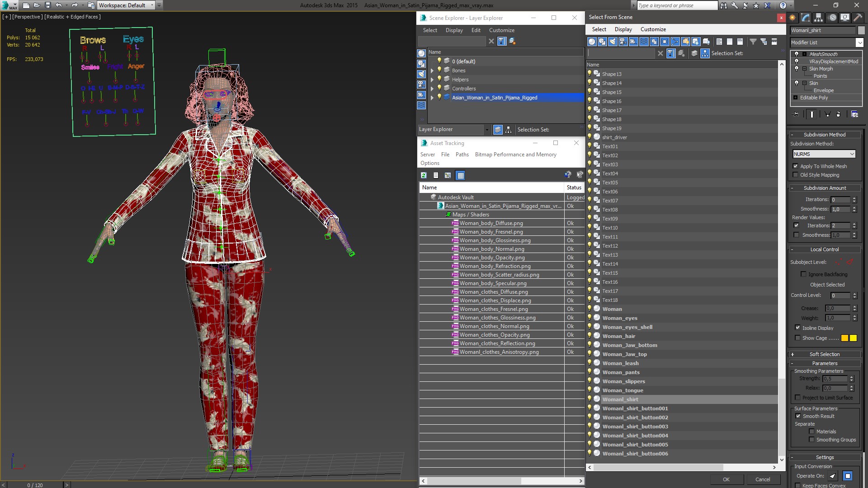Screen dimensions: 868x488
Task: Open Display menu in Select From Scene dialog
Action: (x=623, y=29)
